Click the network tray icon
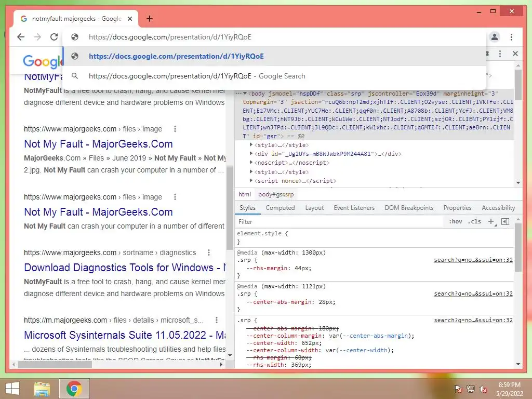This screenshot has width=532, height=399. pyautogui.click(x=471, y=389)
